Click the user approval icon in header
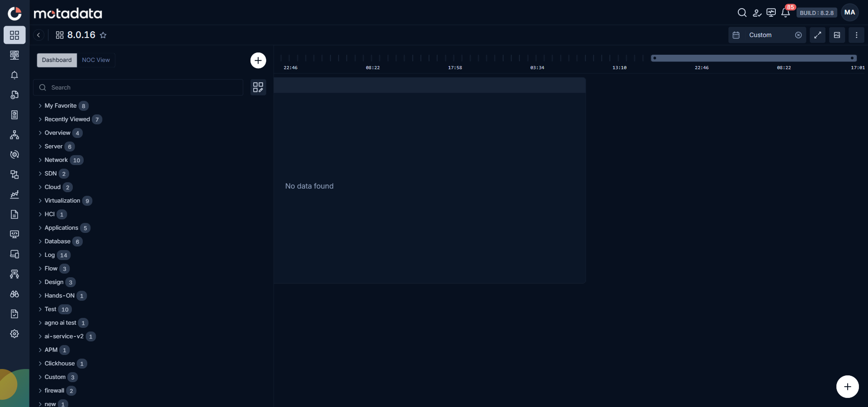The image size is (868, 407). pyautogui.click(x=757, y=13)
